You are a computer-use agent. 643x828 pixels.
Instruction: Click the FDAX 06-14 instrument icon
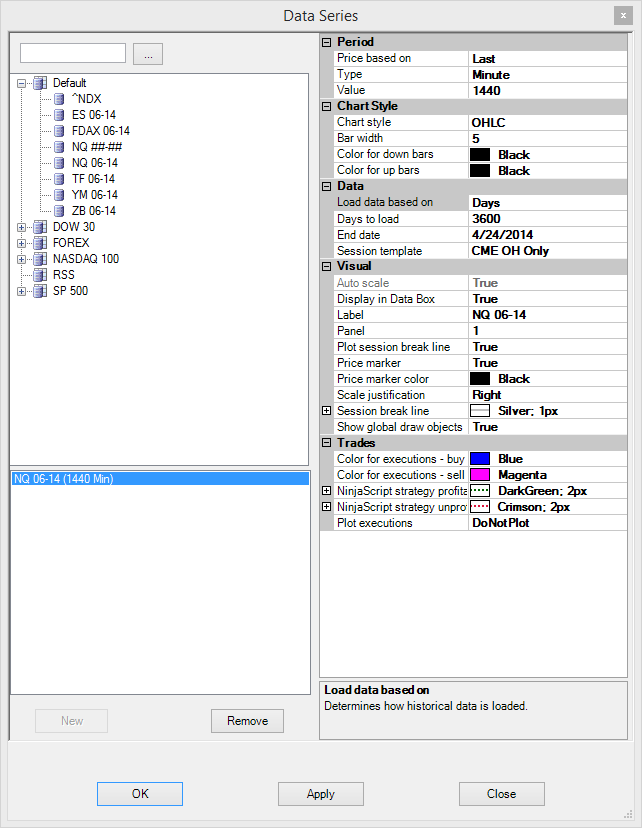59,130
